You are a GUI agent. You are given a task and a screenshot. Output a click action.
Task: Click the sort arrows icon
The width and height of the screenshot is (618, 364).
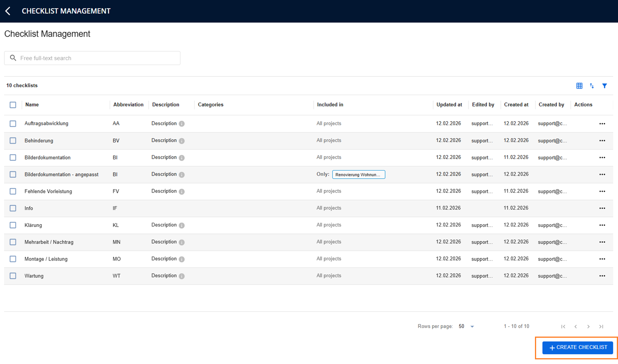click(x=592, y=86)
